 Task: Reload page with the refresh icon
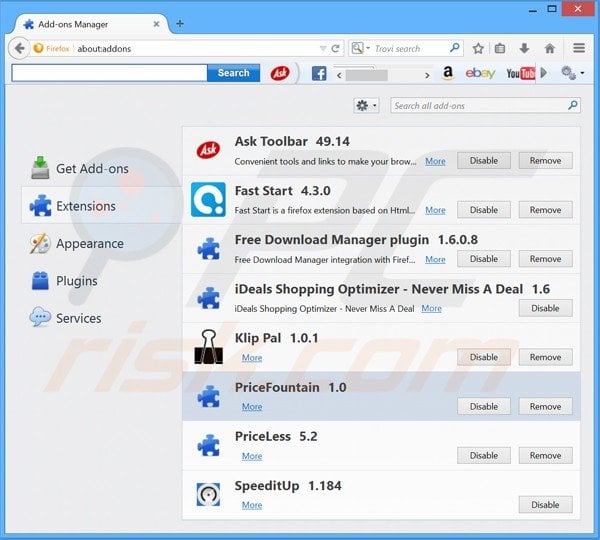336,49
